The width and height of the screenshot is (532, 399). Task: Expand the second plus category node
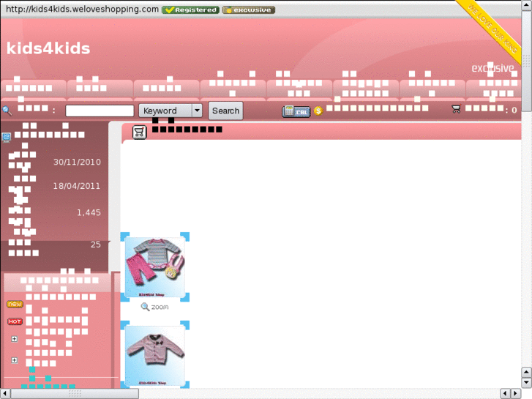coord(14,360)
